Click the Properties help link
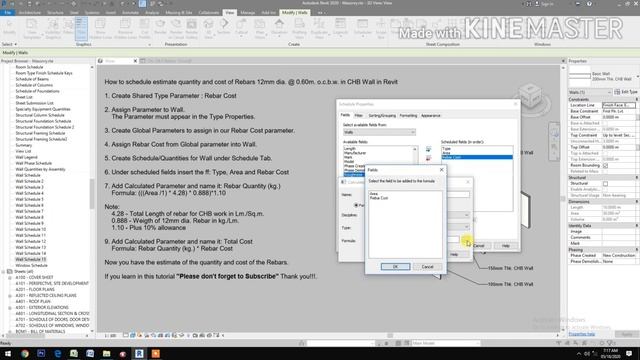This screenshot has width=640, height=360. [582, 334]
